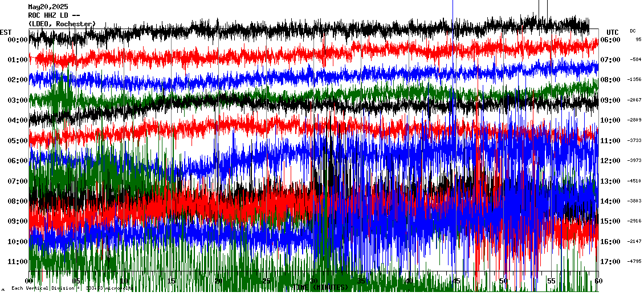Click the EST time zone heading
644x296 pixels.
pos(6,32)
